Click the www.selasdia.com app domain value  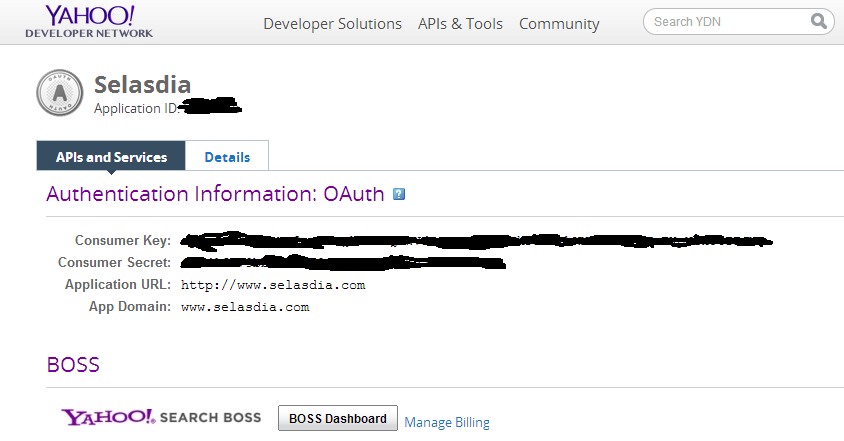245,307
